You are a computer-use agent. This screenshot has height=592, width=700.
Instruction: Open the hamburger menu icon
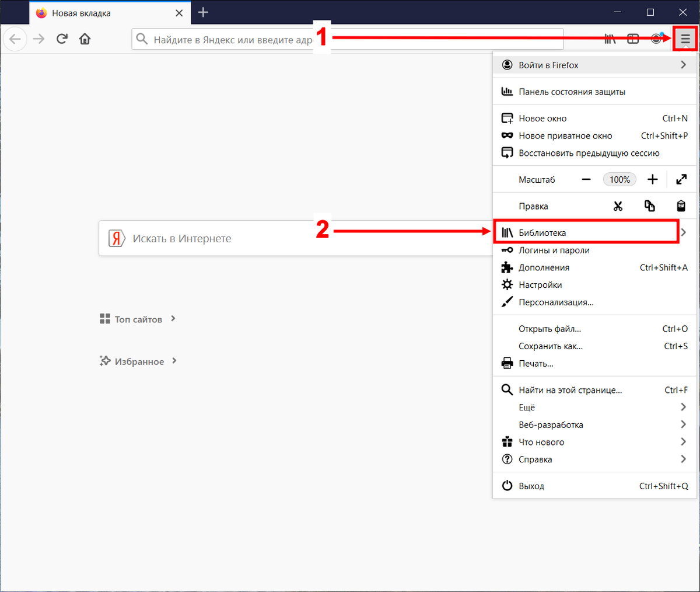coord(685,39)
